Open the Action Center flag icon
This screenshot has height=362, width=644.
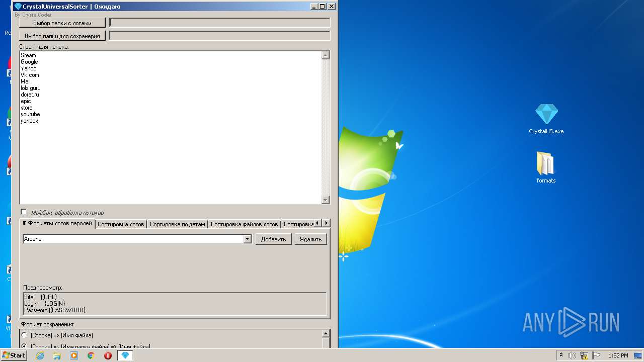(x=596, y=355)
